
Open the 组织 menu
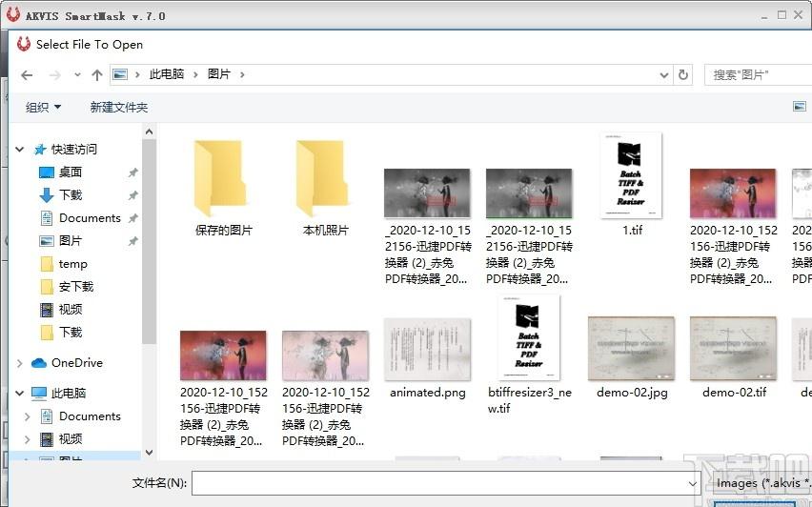pyautogui.click(x=43, y=107)
